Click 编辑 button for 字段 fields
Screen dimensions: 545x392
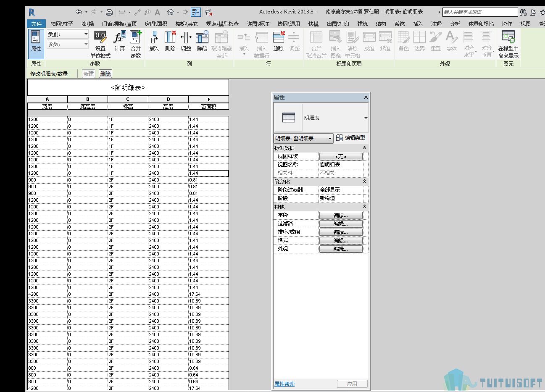[x=341, y=215]
